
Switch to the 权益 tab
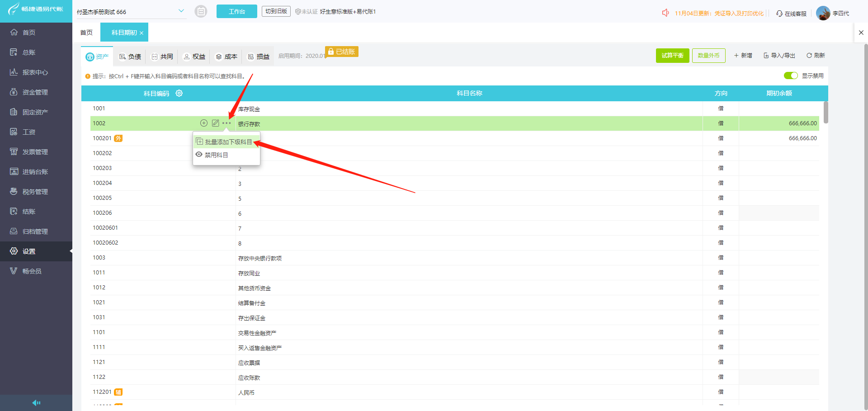tap(194, 57)
